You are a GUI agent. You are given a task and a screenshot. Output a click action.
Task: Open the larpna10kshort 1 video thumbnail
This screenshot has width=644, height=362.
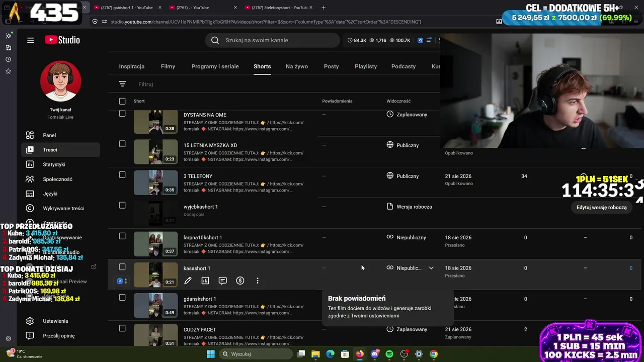pyautogui.click(x=155, y=244)
